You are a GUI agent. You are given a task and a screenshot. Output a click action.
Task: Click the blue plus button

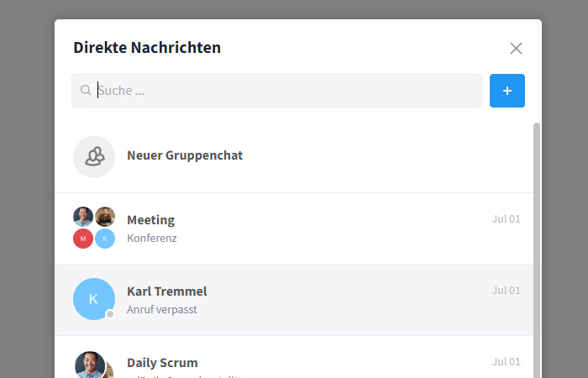pyautogui.click(x=507, y=91)
